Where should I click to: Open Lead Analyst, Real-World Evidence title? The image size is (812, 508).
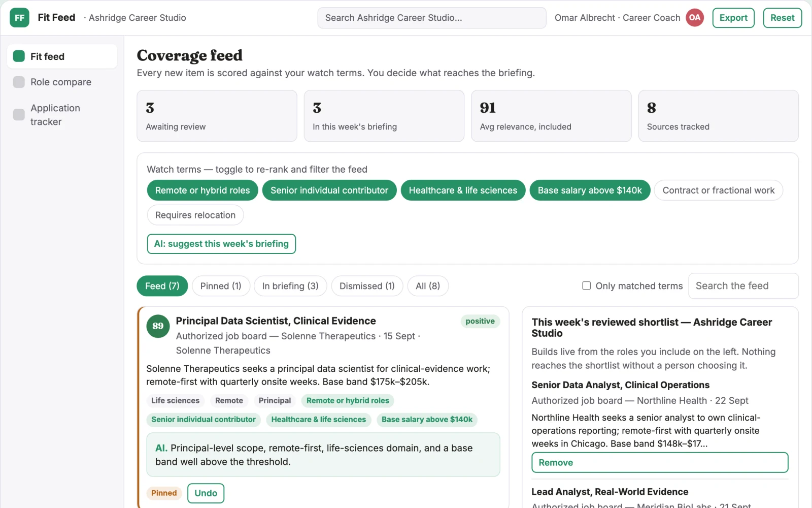tap(610, 492)
